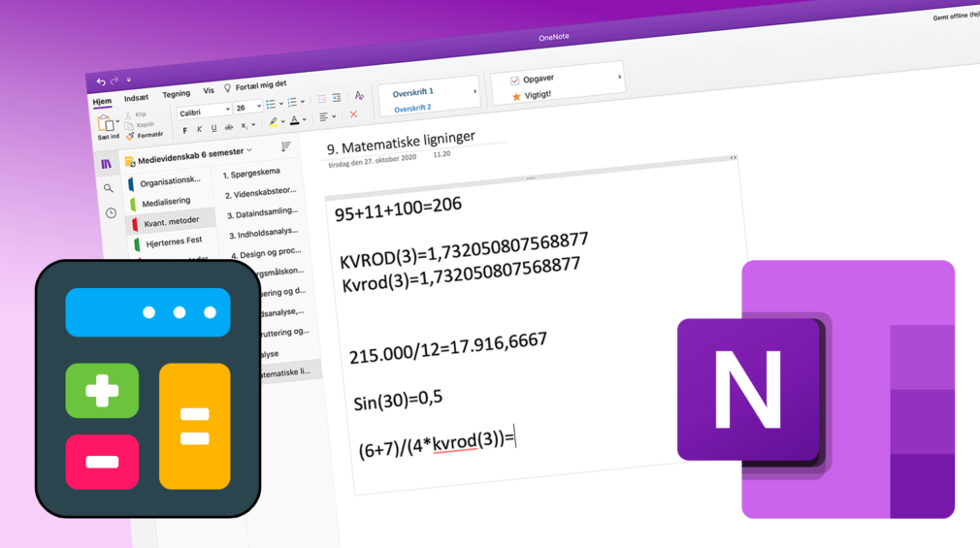The height and width of the screenshot is (548, 980).
Task: Expand the Sæt ind paste options arrow
Action: point(117,121)
